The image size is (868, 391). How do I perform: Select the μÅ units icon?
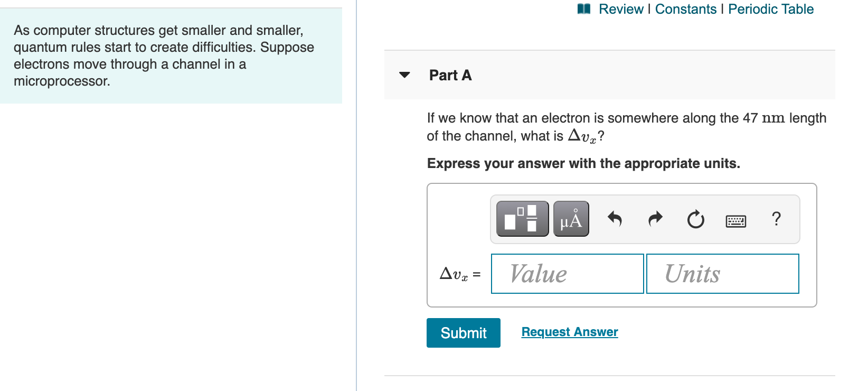(571, 218)
